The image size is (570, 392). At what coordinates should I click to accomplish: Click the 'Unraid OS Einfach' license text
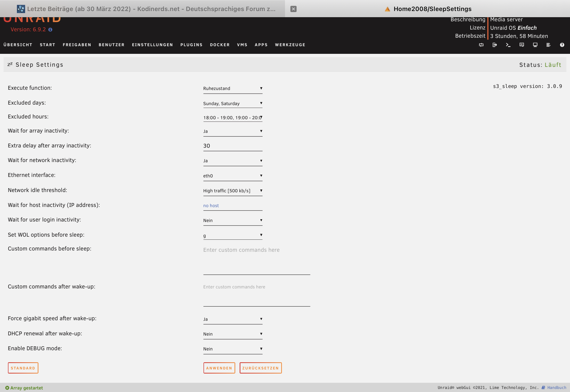tap(513, 28)
